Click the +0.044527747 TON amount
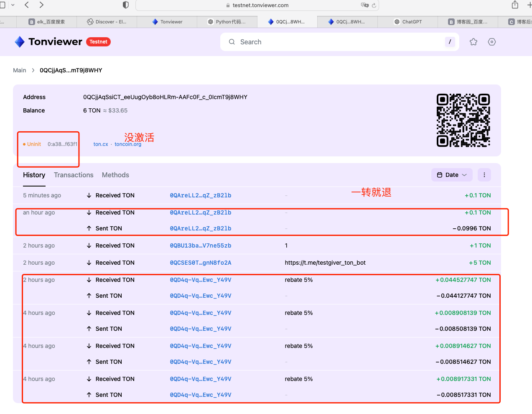The width and height of the screenshot is (532, 414). coord(463,280)
